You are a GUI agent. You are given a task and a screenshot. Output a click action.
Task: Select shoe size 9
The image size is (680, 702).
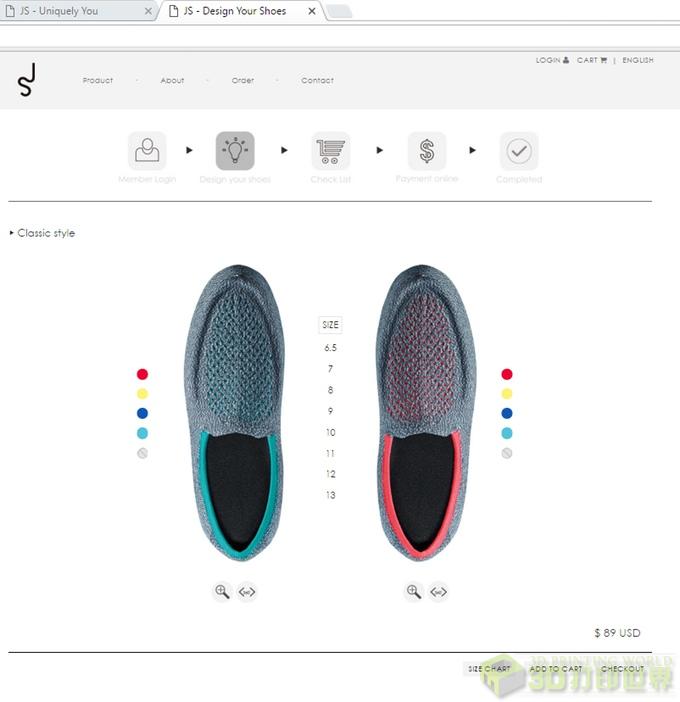tap(330, 411)
